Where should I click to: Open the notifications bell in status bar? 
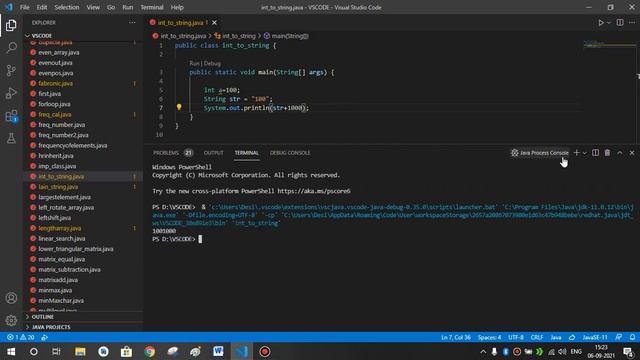(632, 337)
